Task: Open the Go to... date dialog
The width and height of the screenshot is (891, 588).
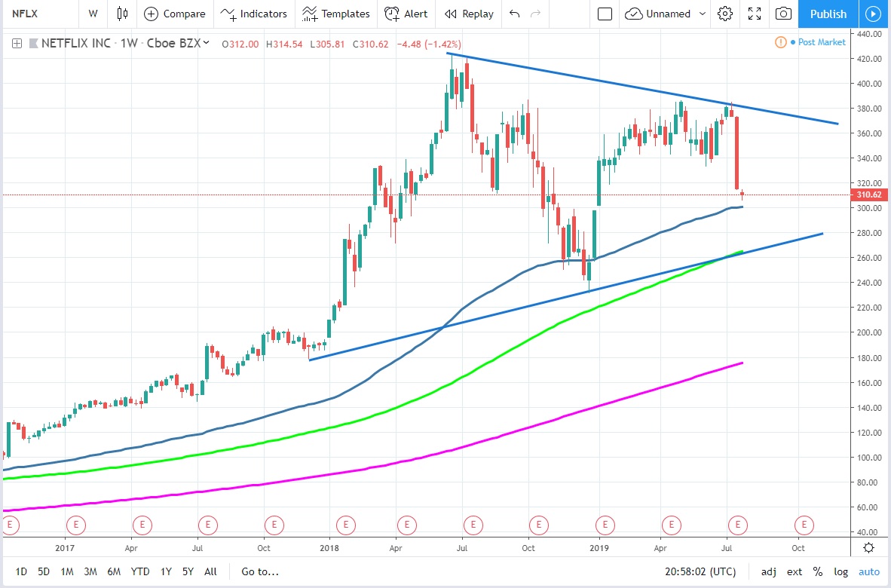Action: click(259, 571)
